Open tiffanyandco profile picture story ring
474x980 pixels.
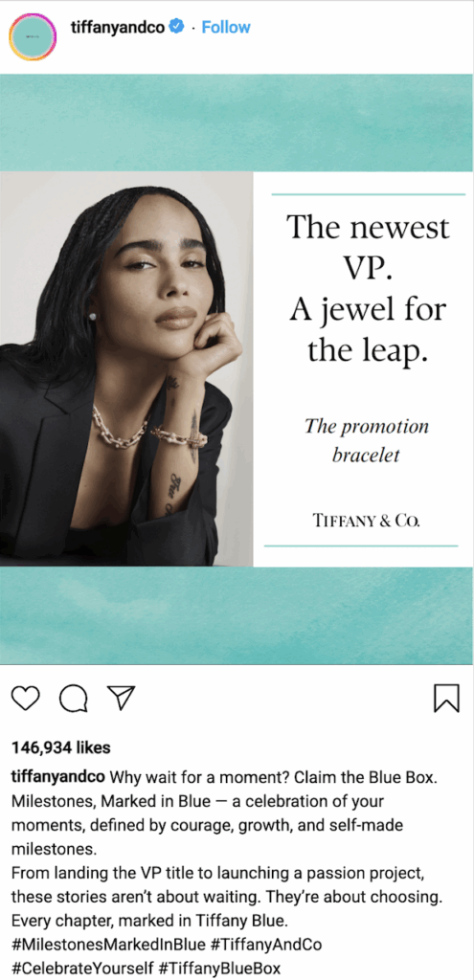pyautogui.click(x=33, y=37)
